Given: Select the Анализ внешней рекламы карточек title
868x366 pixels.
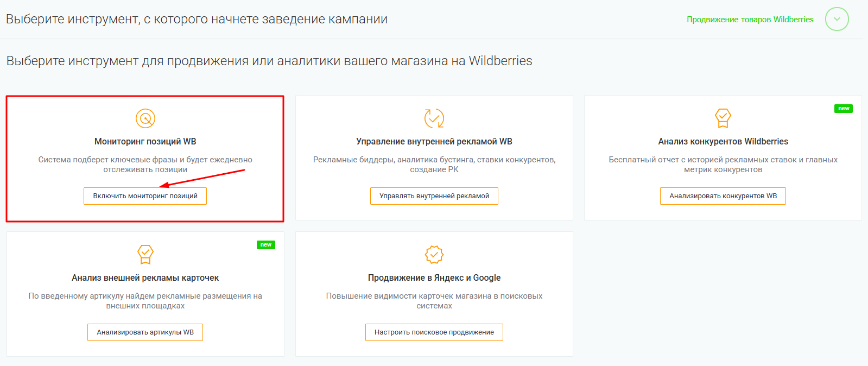Looking at the screenshot, I should coord(145,278).
